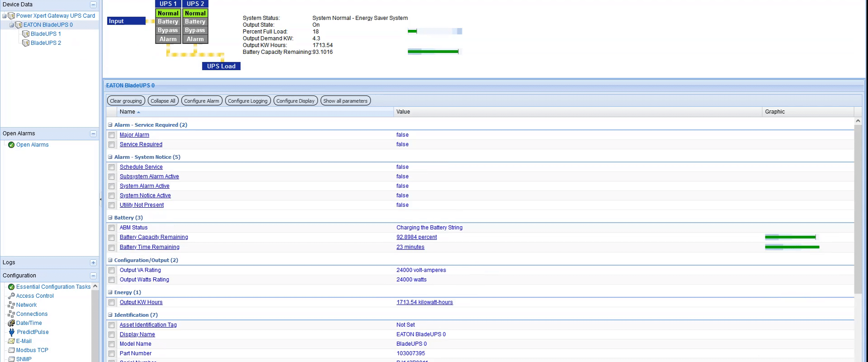The height and width of the screenshot is (362, 868).
Task: Click the Power Xpert Gateway UPS Card icon
Action: tap(11, 16)
